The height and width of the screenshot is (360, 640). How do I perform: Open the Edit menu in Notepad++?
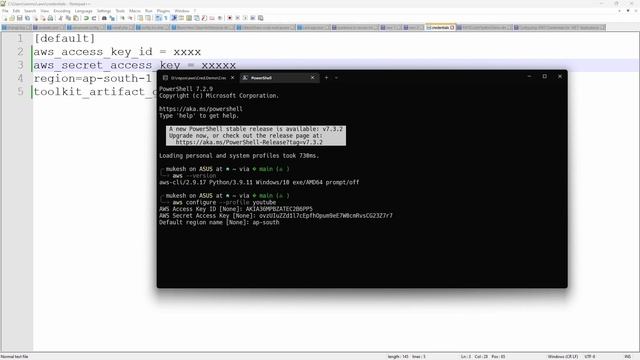[16, 11]
